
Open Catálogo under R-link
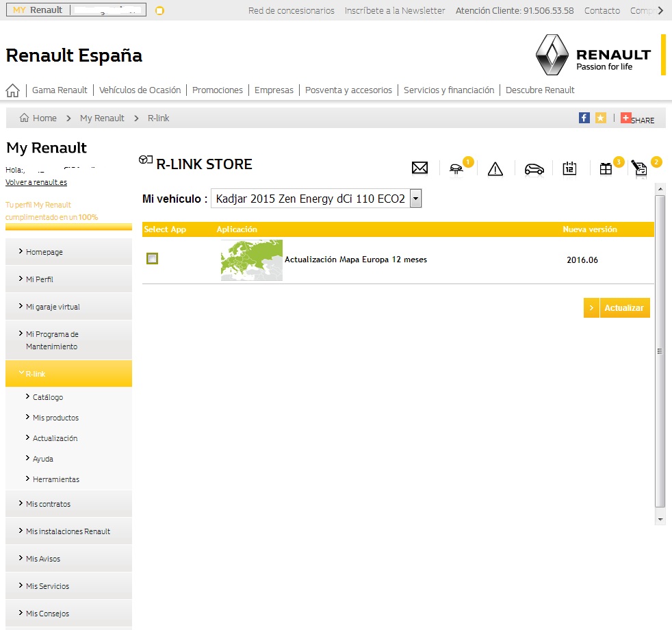pyautogui.click(x=48, y=397)
